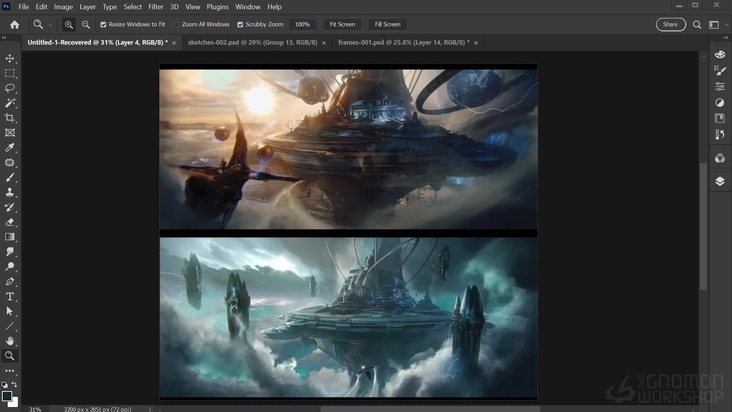Select the Horizontal Type tool
732x412 pixels.
pyautogui.click(x=10, y=297)
